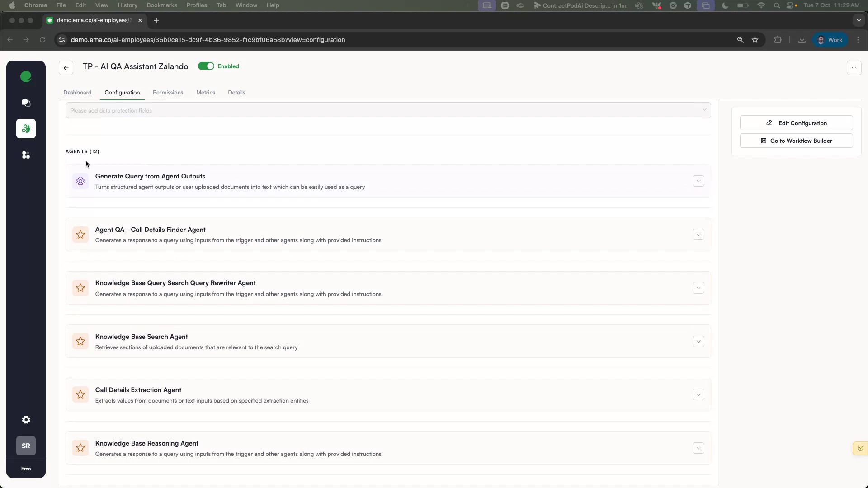Click the Ema logo at sidebar top
Viewport: 868px width, 488px height.
coord(26,77)
